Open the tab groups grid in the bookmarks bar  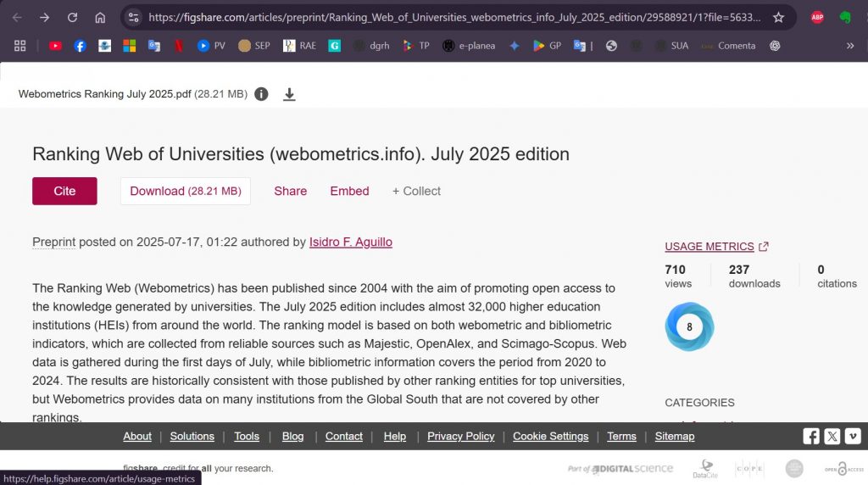pos(20,46)
